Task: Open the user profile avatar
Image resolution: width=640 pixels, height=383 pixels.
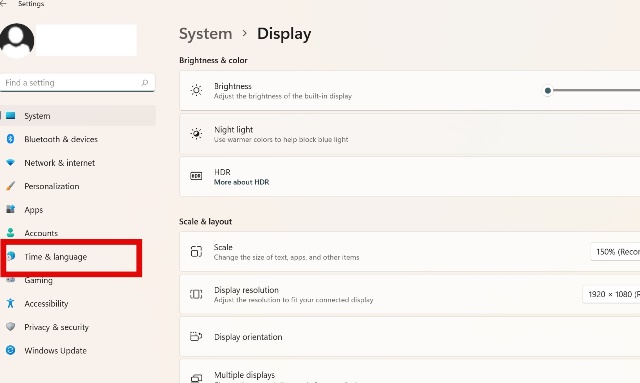Action: (x=17, y=40)
